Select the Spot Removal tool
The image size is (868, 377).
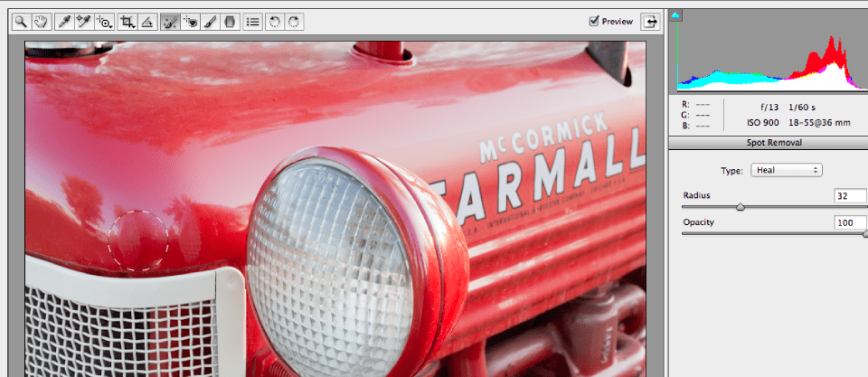171,22
